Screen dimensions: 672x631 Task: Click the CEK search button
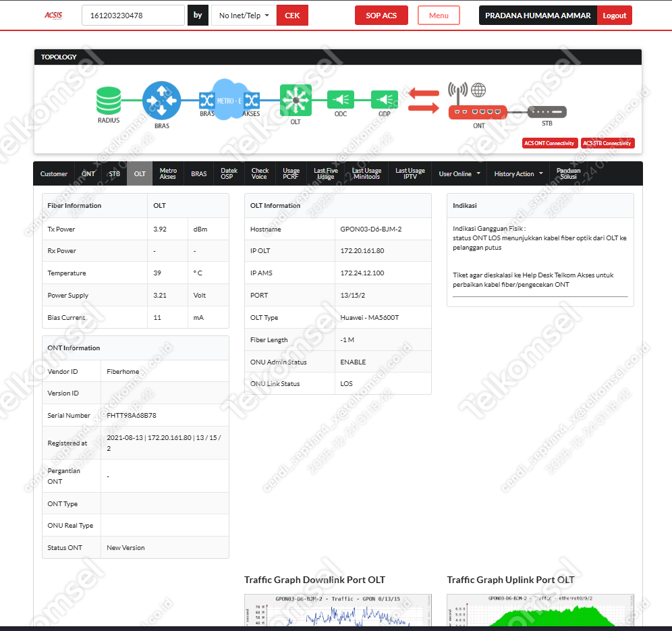(x=292, y=16)
